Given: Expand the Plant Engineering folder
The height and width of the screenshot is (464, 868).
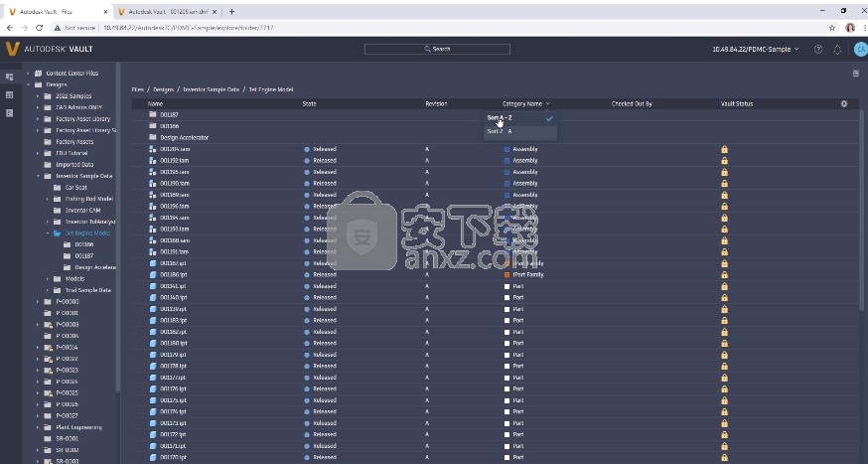Looking at the screenshot, I should (x=38, y=427).
